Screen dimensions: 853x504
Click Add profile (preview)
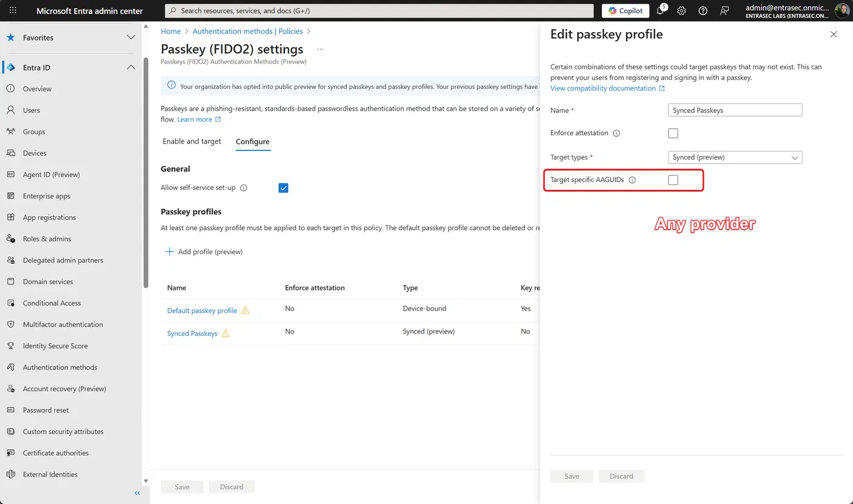point(204,252)
